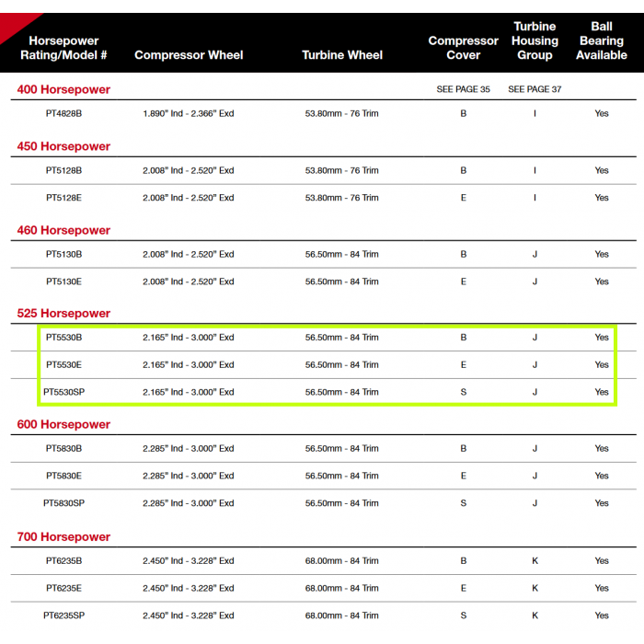Viewport: 644px width, 644px height.
Task: Click the PT4828B model number
Action: click(x=63, y=113)
